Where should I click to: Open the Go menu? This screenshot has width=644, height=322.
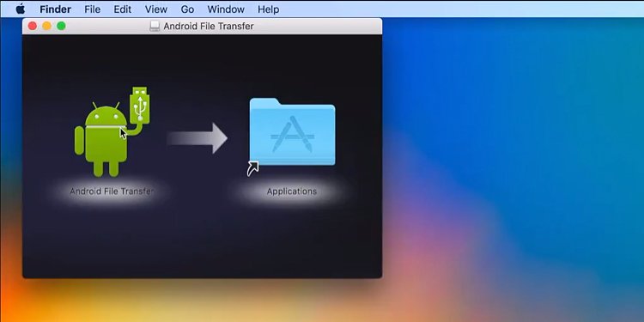tap(187, 9)
